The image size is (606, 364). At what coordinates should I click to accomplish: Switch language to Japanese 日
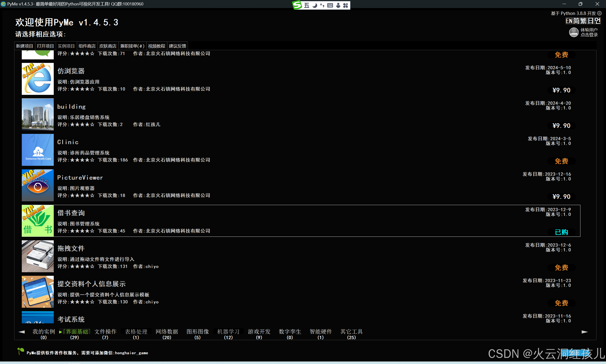coord(590,21)
